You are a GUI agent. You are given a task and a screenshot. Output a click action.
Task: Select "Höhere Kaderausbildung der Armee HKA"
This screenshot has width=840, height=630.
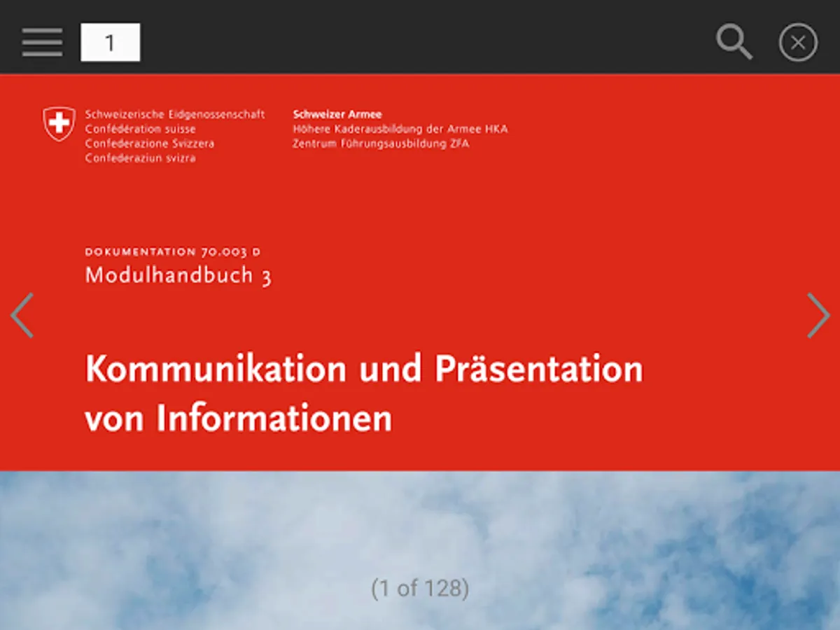pyautogui.click(x=400, y=129)
